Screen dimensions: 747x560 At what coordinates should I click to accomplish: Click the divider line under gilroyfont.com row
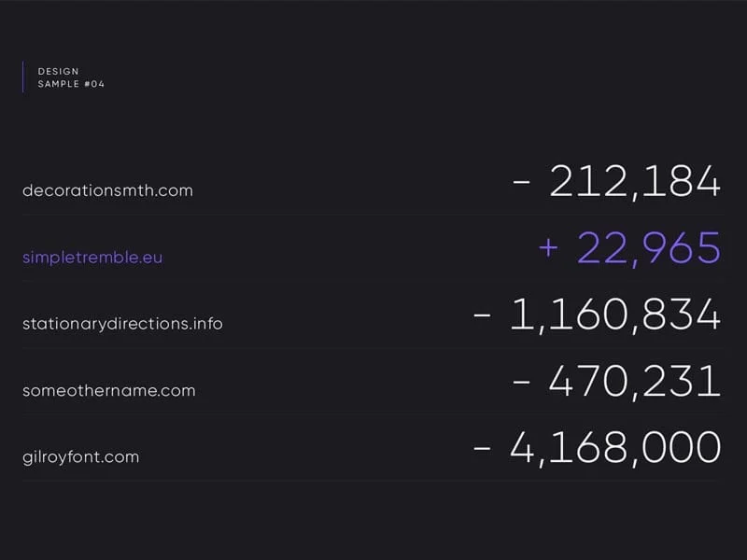click(373, 482)
